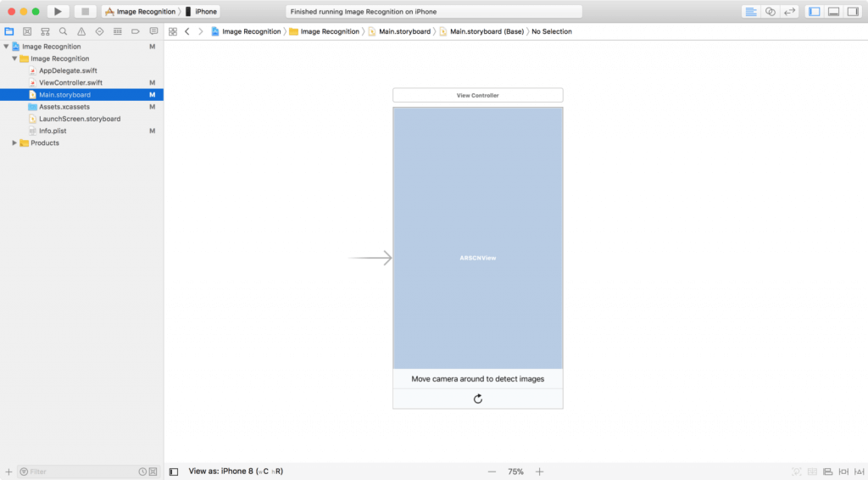Click the navigator Filter field
This screenshot has width=868, height=480.
point(81,472)
